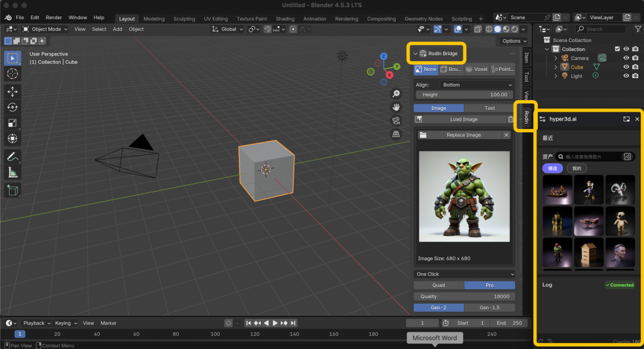
Task: Toggle camera view icon
Action: point(396,121)
